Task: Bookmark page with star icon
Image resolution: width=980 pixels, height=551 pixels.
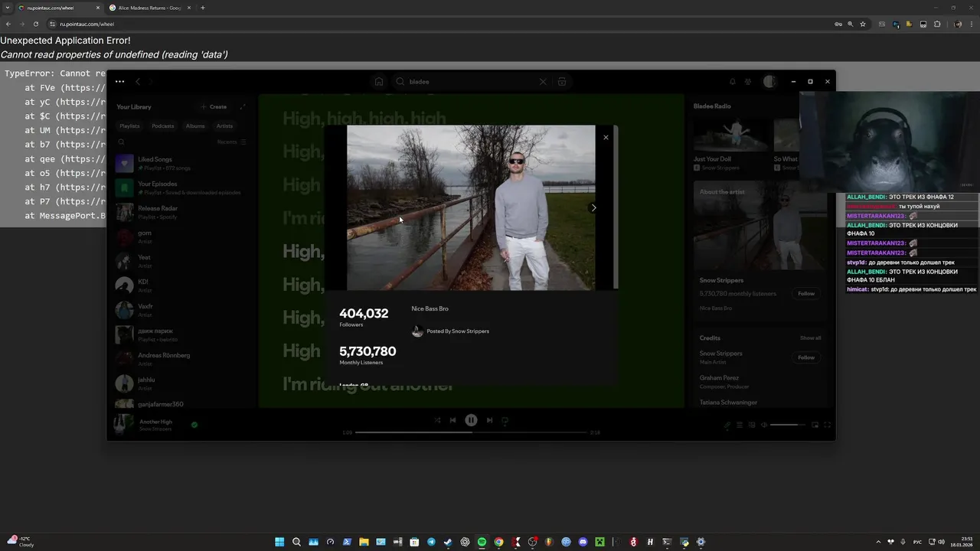Action: tap(863, 24)
